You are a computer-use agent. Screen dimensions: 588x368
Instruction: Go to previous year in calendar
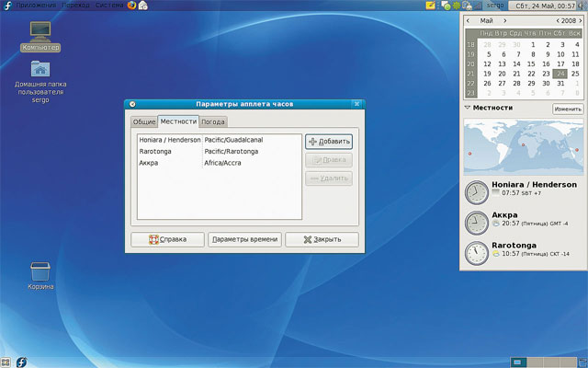pos(558,21)
